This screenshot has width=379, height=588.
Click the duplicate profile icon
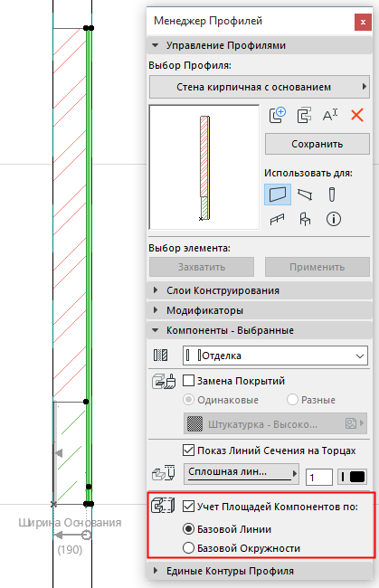[x=304, y=115]
